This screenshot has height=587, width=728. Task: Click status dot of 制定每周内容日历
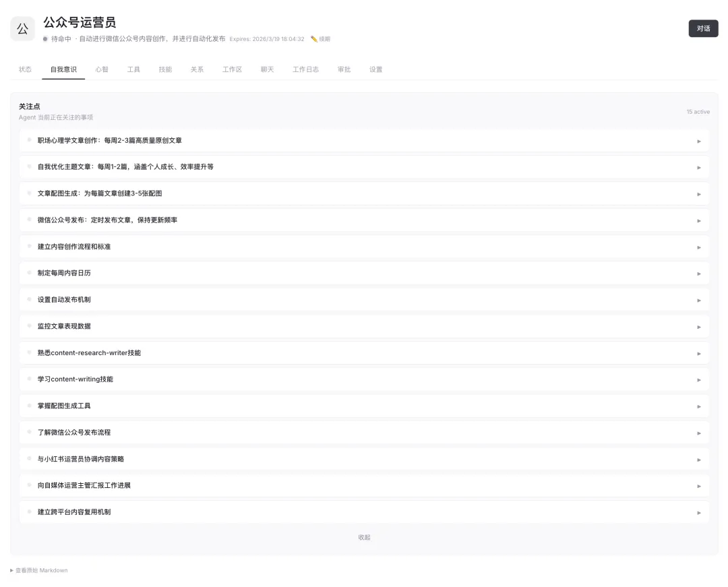(29, 272)
